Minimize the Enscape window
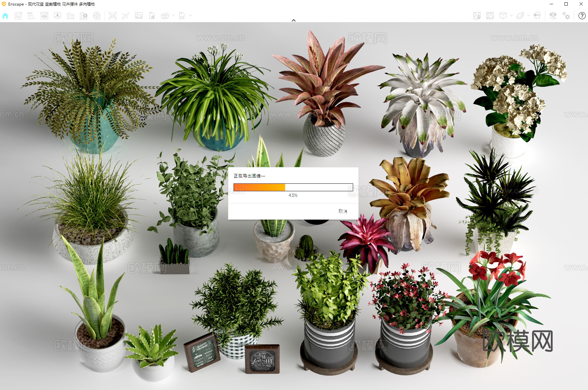This screenshot has height=390, width=588. (x=551, y=4)
